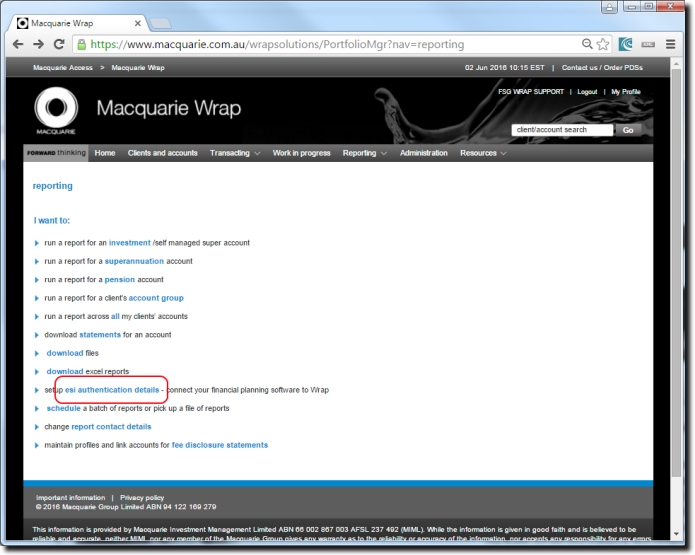Open a new tab with the new-tab button
The image size is (695, 555).
pos(160,23)
